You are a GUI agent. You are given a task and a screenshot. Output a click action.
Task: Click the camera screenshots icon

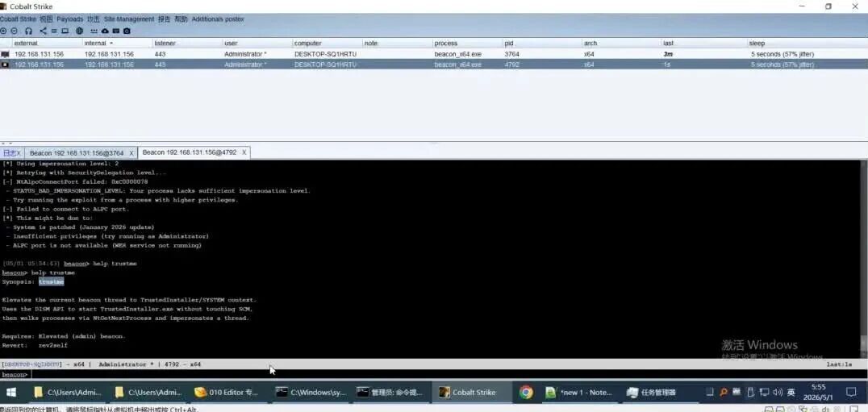click(x=127, y=31)
